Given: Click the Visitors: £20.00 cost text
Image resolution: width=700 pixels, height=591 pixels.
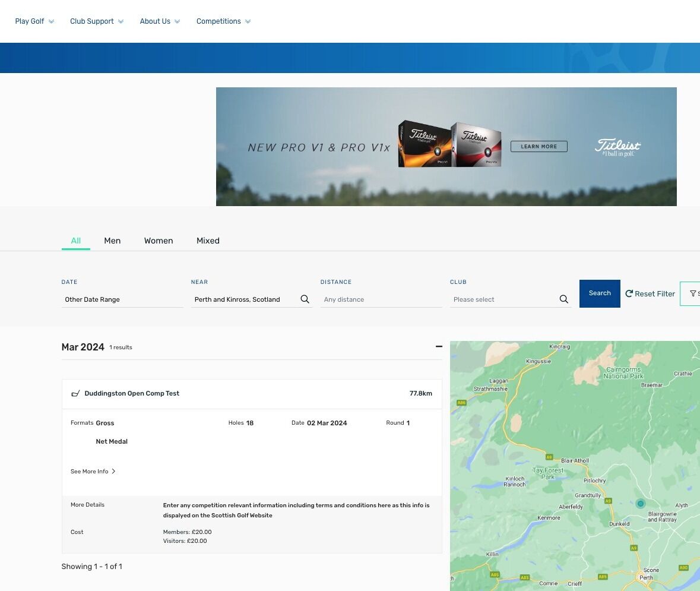Looking at the screenshot, I should click(185, 541).
